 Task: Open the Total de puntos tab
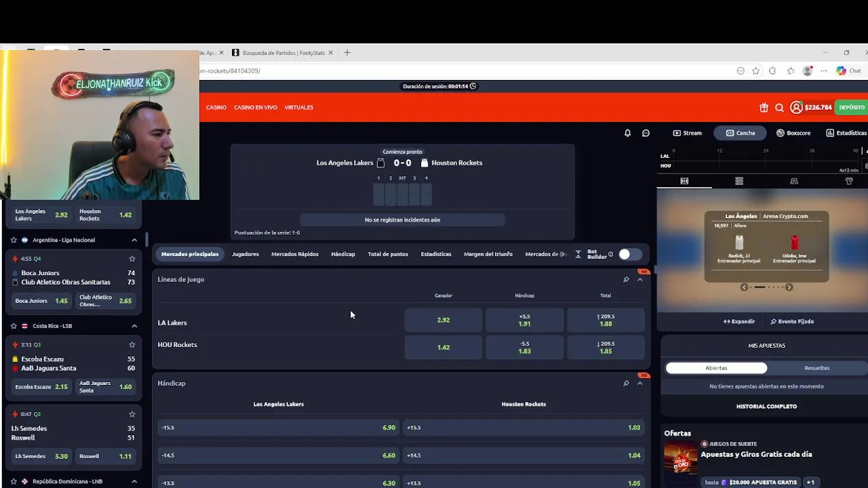point(388,254)
